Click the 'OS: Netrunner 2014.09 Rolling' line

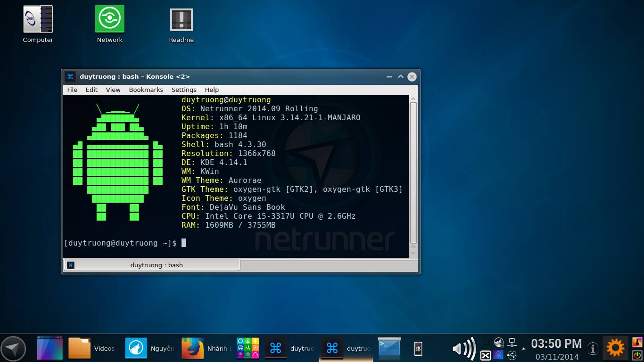pyautogui.click(x=249, y=108)
